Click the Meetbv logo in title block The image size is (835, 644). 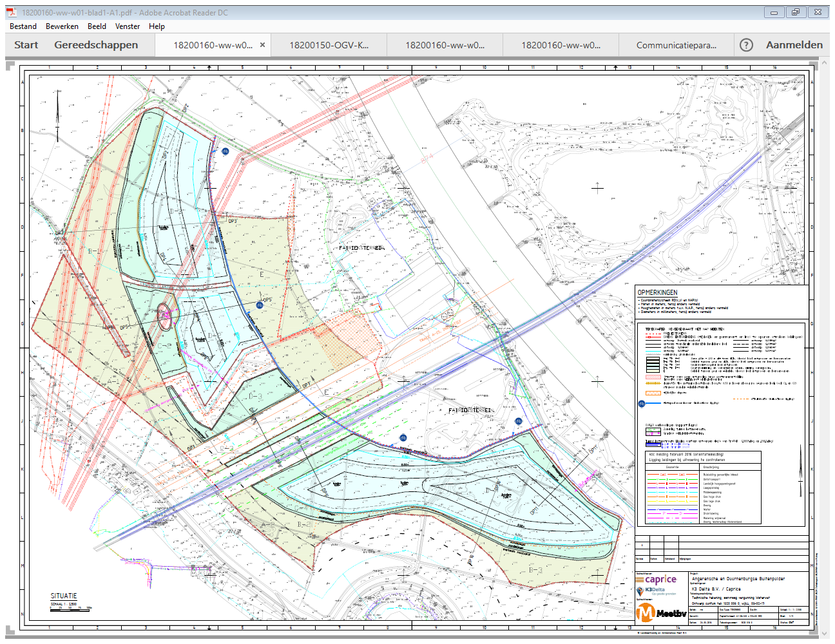(661, 612)
